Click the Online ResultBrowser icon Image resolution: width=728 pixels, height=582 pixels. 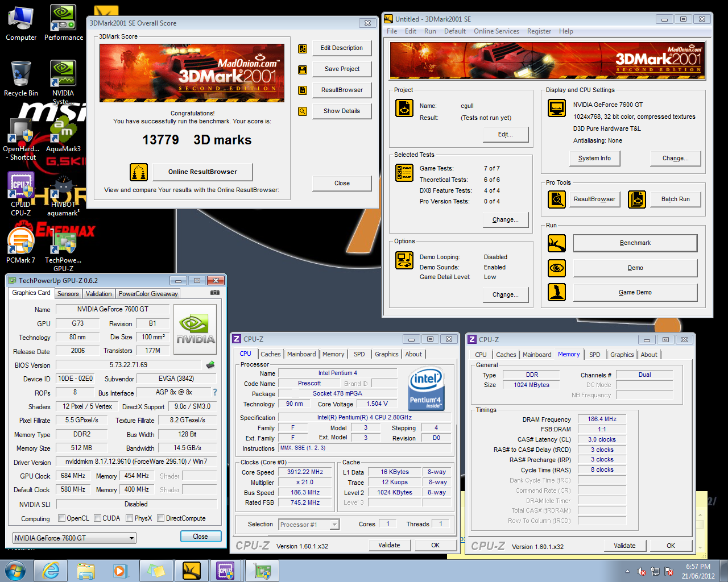[139, 172]
